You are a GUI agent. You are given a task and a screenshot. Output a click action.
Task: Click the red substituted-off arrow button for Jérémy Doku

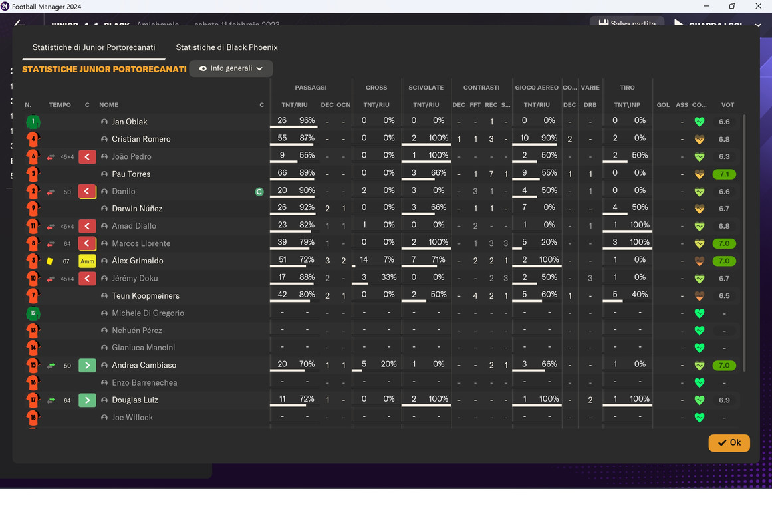87,279
